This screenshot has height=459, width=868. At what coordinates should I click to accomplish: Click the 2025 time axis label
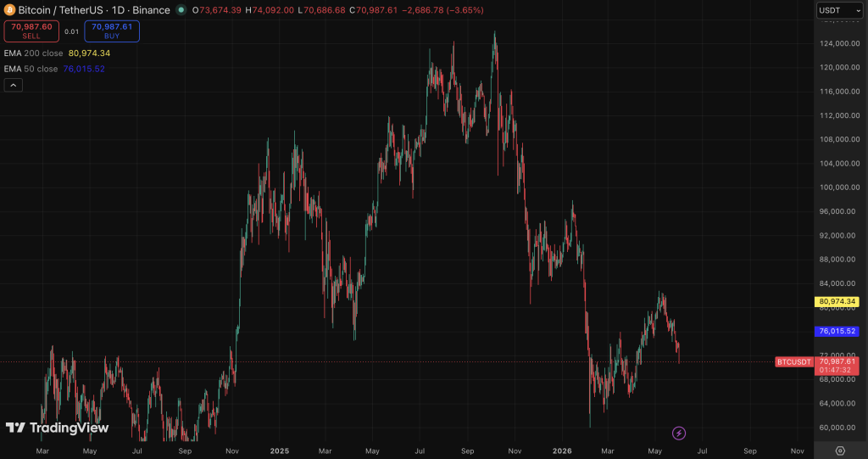pos(280,451)
